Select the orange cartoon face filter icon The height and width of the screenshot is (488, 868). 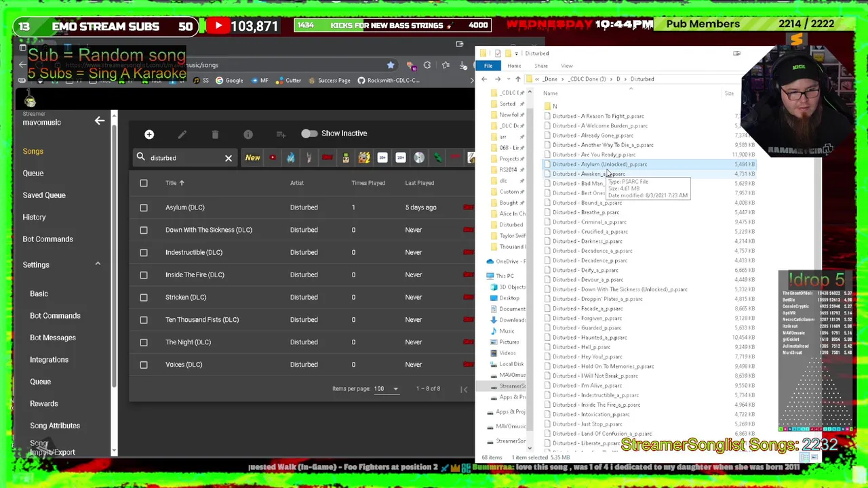[x=364, y=158]
